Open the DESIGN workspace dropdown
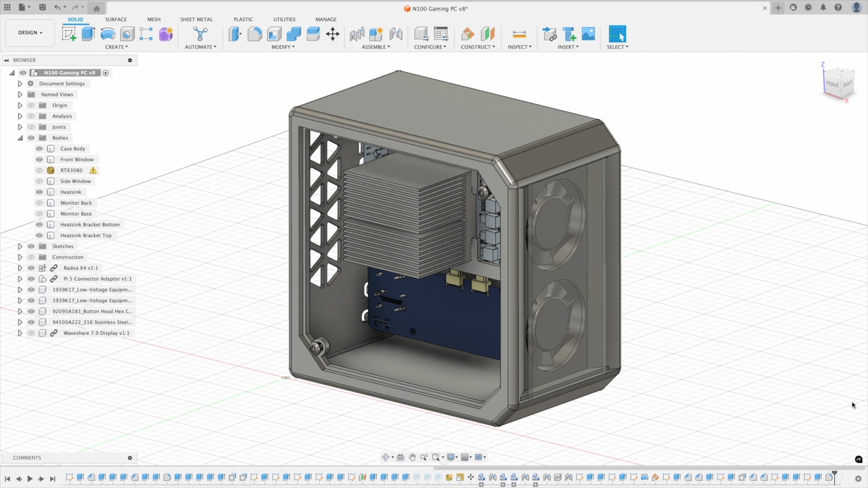 point(30,33)
